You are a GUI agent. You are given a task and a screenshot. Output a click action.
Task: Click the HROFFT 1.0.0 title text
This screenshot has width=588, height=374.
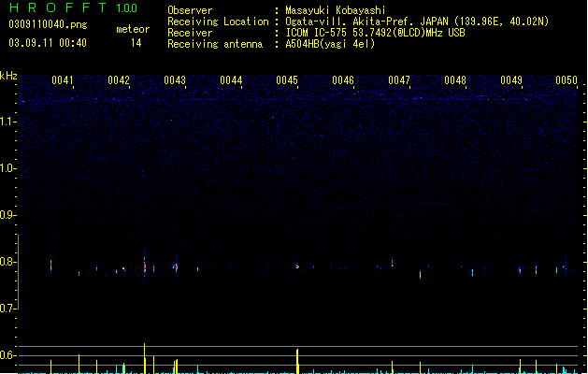tap(74, 7)
